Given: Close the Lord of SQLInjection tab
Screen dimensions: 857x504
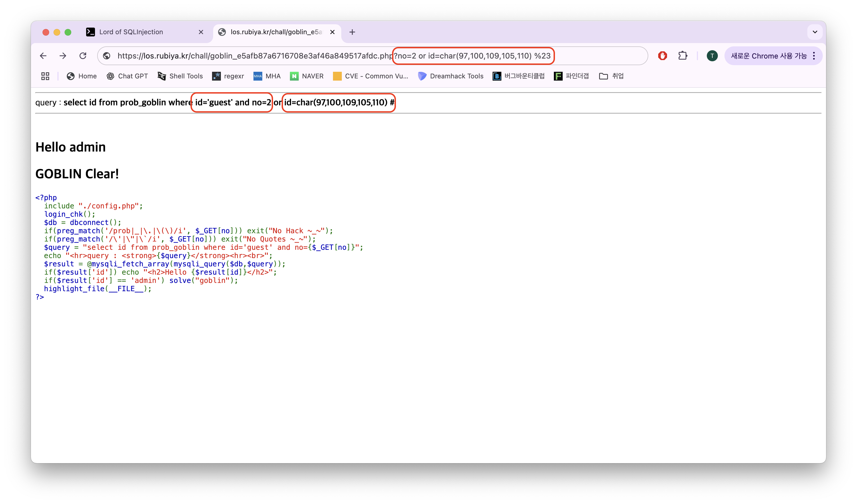Looking at the screenshot, I should tap(201, 32).
